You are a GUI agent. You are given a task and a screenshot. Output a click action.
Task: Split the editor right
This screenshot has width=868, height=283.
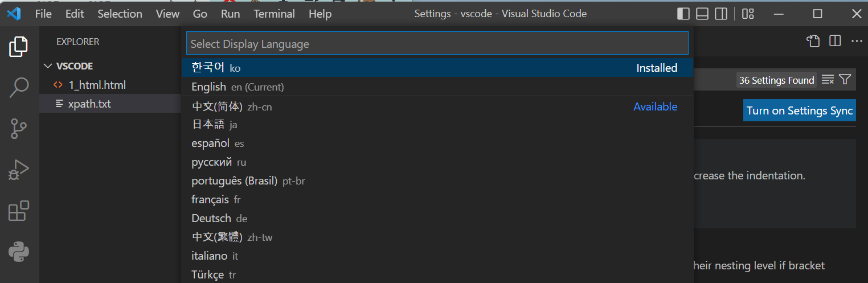tap(835, 40)
